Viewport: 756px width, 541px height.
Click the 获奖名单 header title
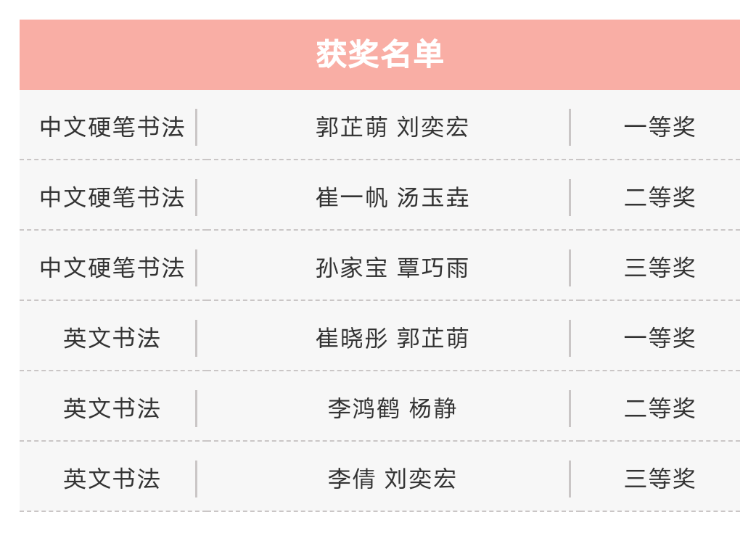[x=379, y=55]
